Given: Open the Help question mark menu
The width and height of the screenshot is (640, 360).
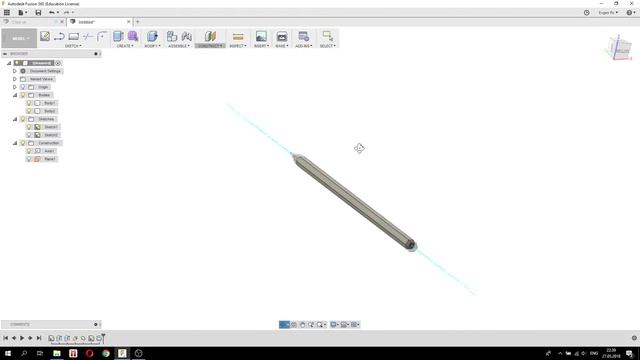Looking at the screenshot, I should coord(631,13).
